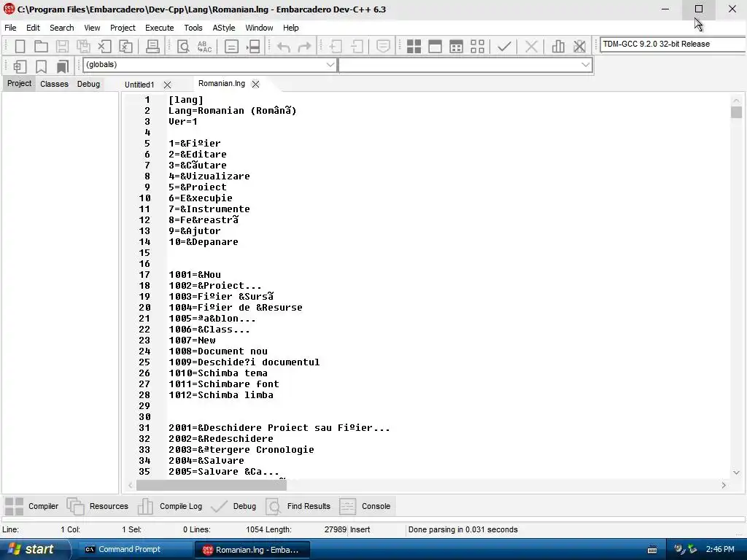Click the Romanian.lng taskbar button
The width and height of the screenshot is (747, 560).
point(252,550)
